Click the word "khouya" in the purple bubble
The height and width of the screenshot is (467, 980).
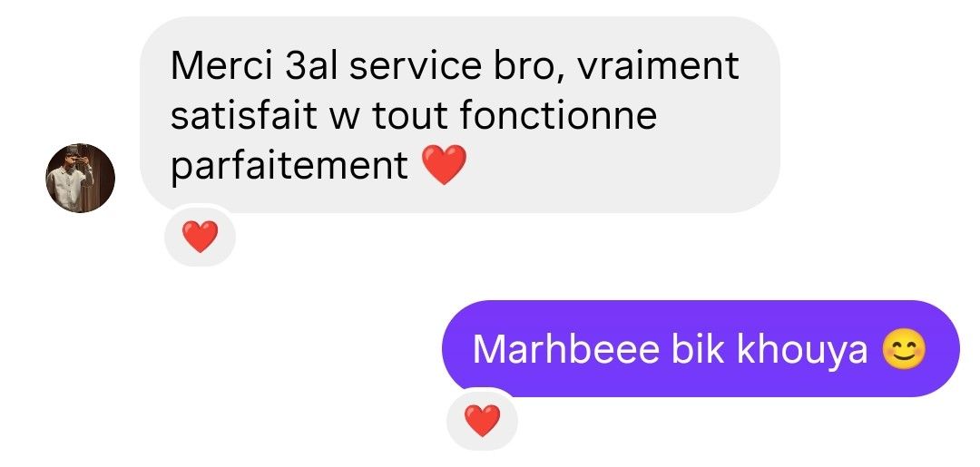click(x=802, y=351)
